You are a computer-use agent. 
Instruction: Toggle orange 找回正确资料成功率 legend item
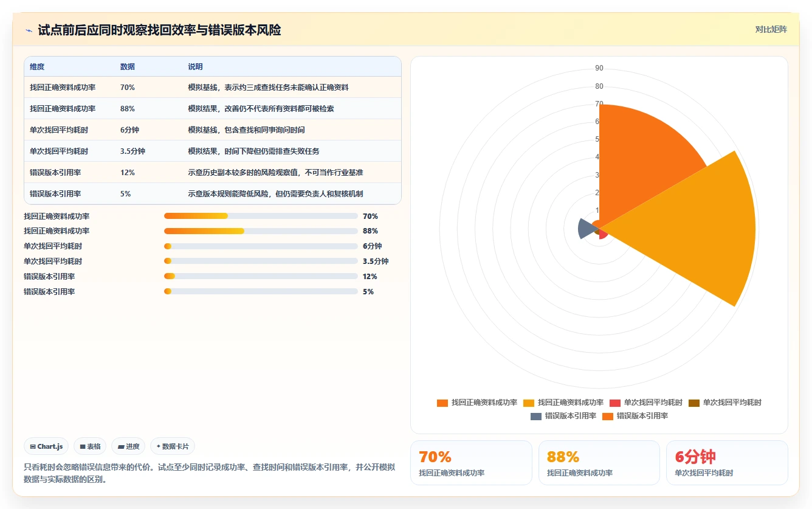477,403
